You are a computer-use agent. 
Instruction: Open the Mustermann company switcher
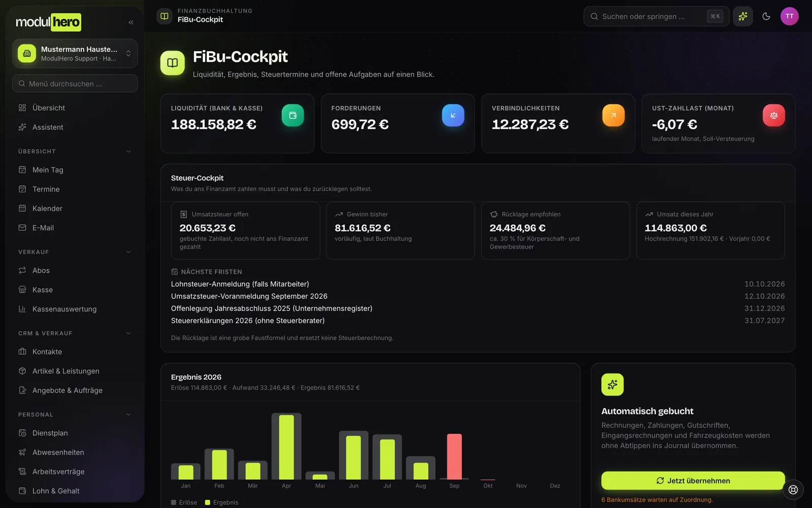pos(75,53)
